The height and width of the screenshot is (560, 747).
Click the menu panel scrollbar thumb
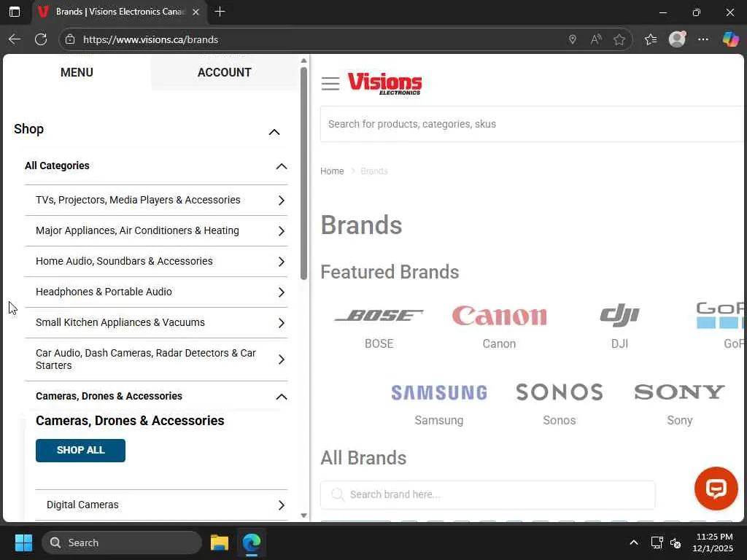click(304, 174)
